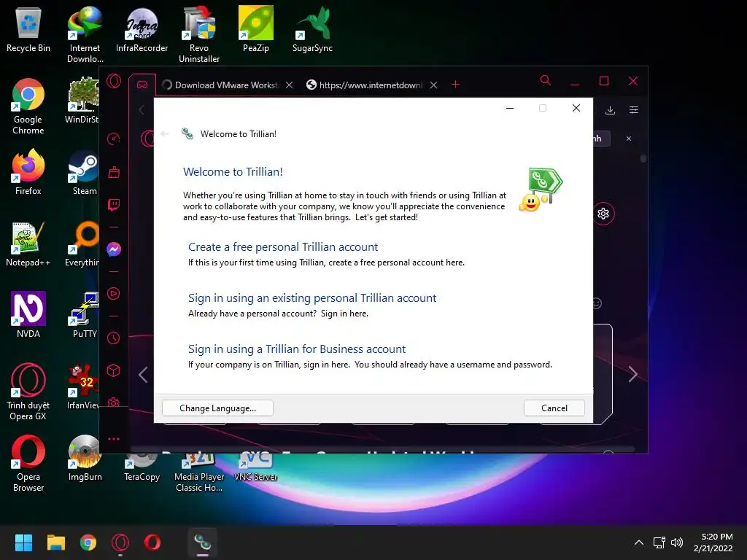Close the Download VMware Workstation tab
Viewport: 747px width, 560px height.
pos(289,85)
